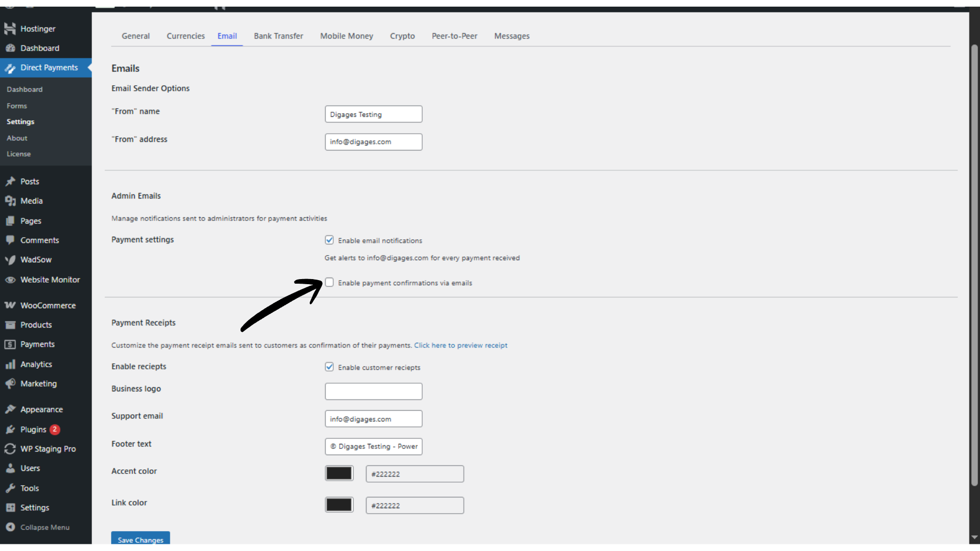Disable the email notifications checkbox

(329, 240)
